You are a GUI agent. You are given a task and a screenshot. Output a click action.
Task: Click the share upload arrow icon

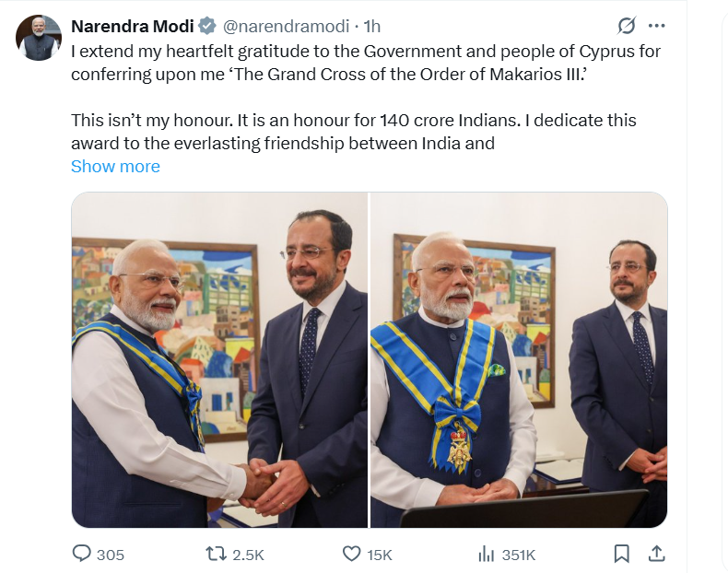[656, 554]
